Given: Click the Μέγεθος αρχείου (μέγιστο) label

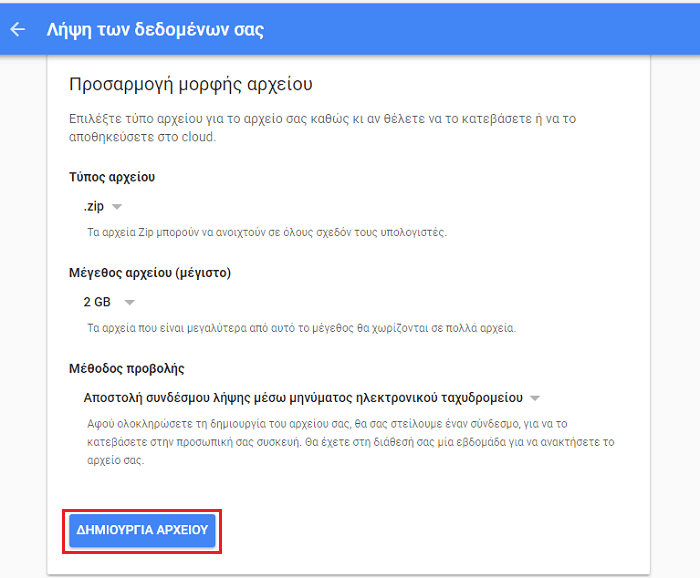Looking at the screenshot, I should coord(150,273).
